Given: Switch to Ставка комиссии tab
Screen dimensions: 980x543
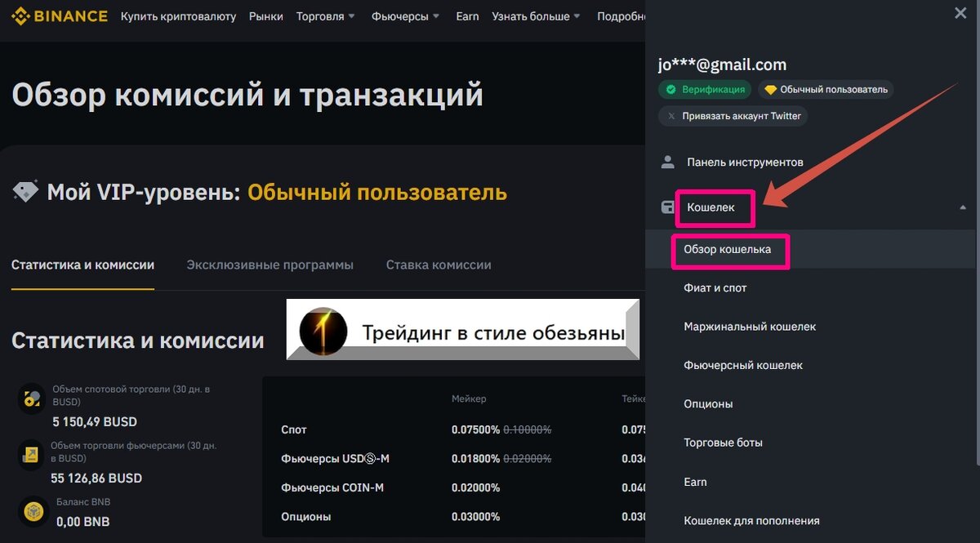Looking at the screenshot, I should [x=439, y=265].
